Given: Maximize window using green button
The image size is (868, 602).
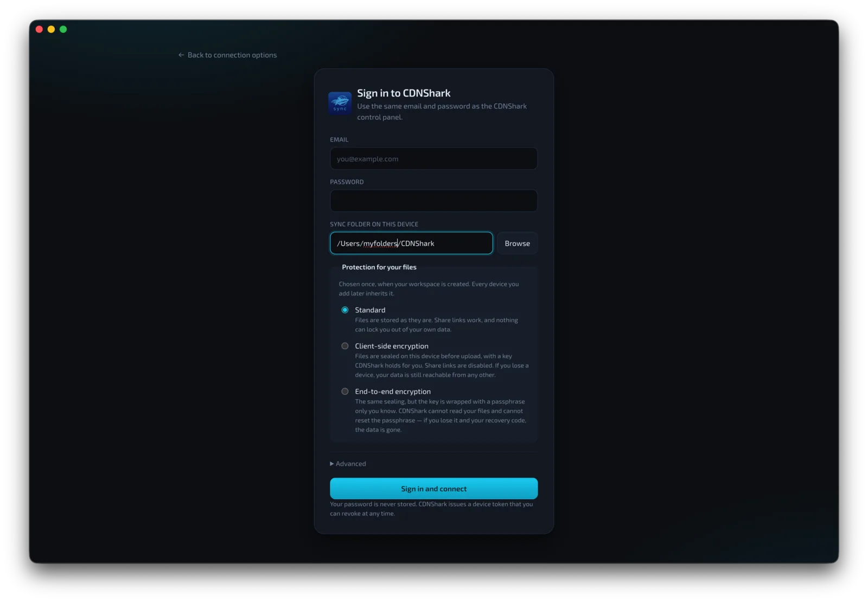Looking at the screenshot, I should tap(63, 29).
